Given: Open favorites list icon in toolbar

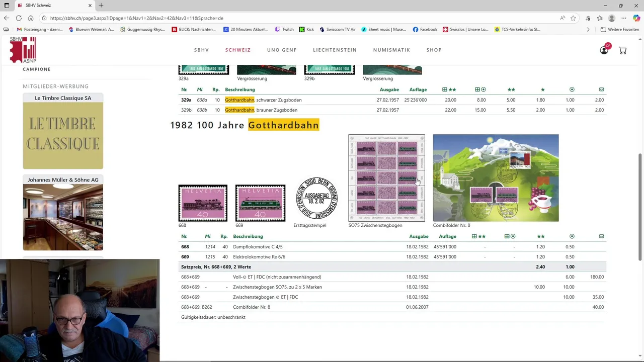Looking at the screenshot, I should [x=600, y=18].
